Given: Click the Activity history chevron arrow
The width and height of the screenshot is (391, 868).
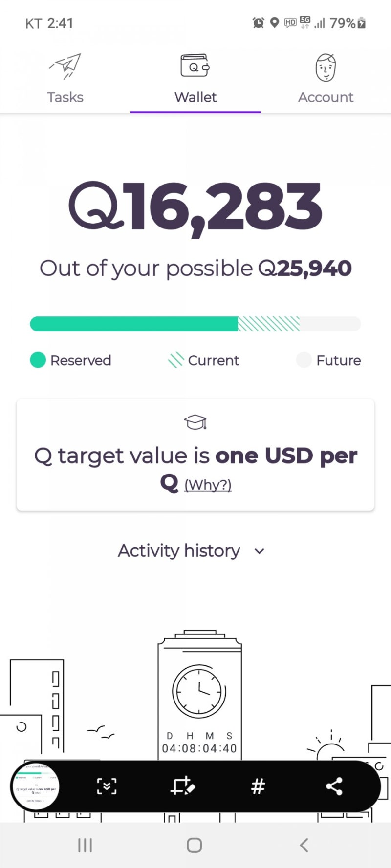Looking at the screenshot, I should 260,551.
